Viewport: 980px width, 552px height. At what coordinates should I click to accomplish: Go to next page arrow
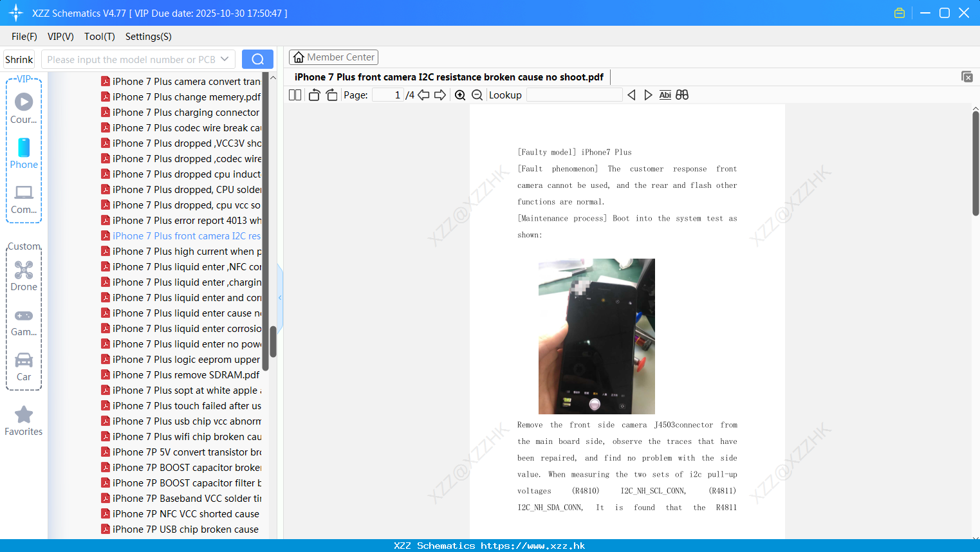(x=440, y=95)
